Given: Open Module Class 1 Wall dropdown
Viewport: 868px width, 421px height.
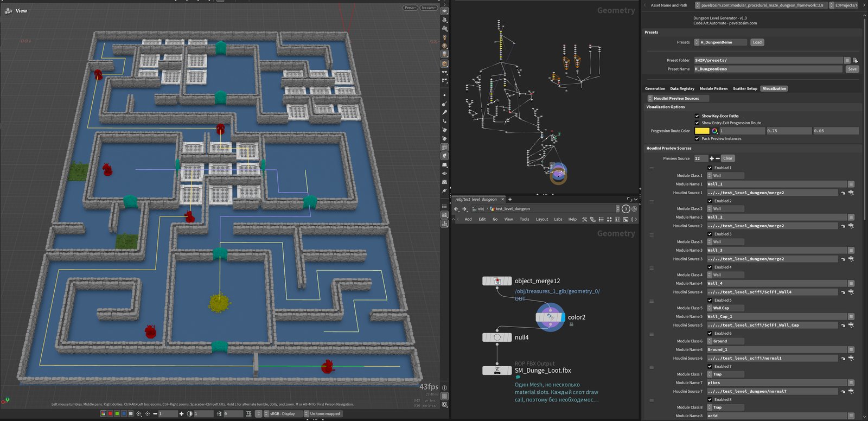Looking at the screenshot, I should [x=725, y=176].
